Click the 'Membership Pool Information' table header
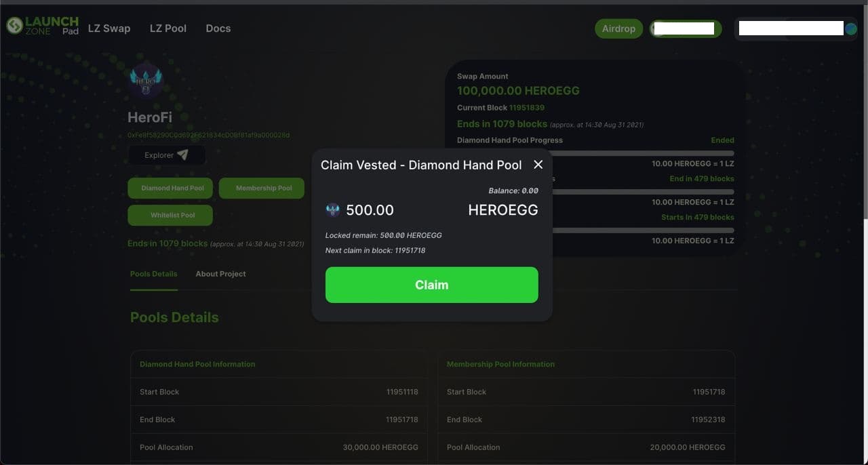 click(x=500, y=364)
